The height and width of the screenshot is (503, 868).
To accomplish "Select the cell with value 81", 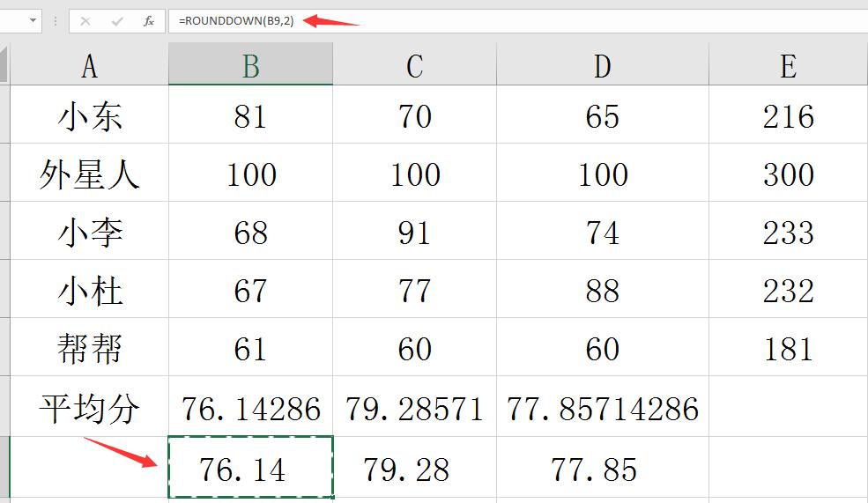I will click(251, 115).
